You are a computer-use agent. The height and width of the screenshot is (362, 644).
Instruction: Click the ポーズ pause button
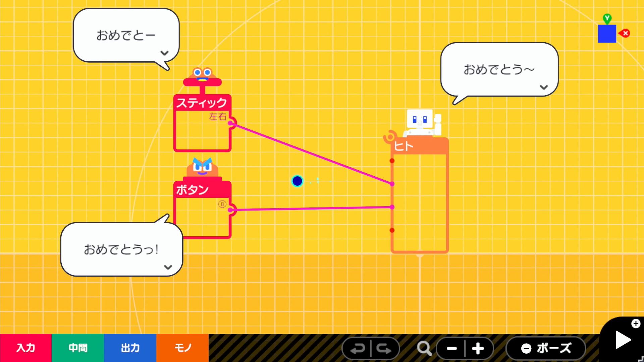click(x=546, y=349)
